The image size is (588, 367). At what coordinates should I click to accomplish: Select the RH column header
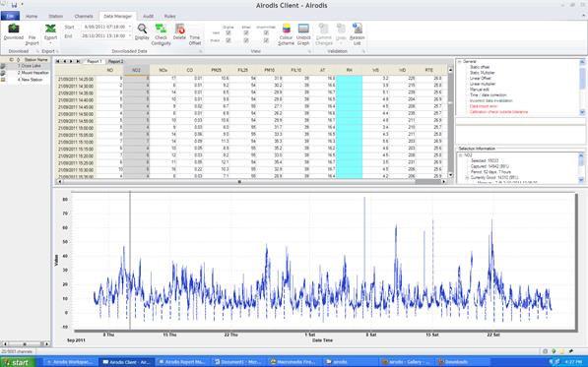click(349, 70)
